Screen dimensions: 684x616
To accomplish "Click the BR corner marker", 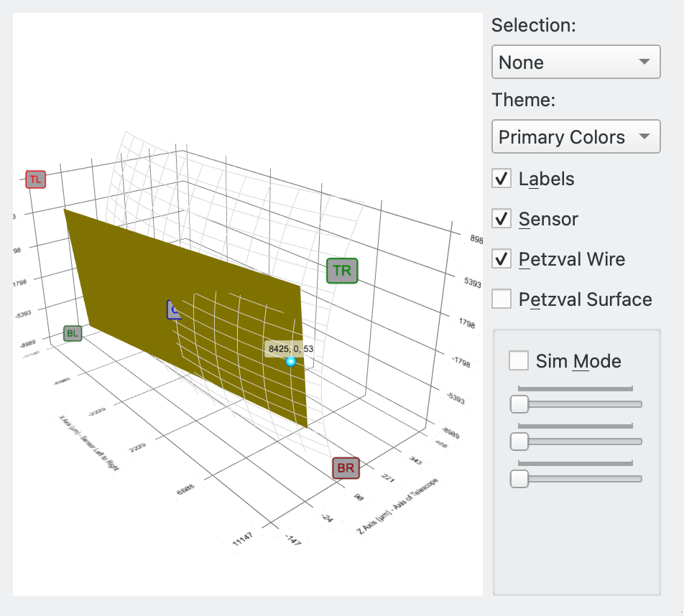I will pyautogui.click(x=346, y=467).
